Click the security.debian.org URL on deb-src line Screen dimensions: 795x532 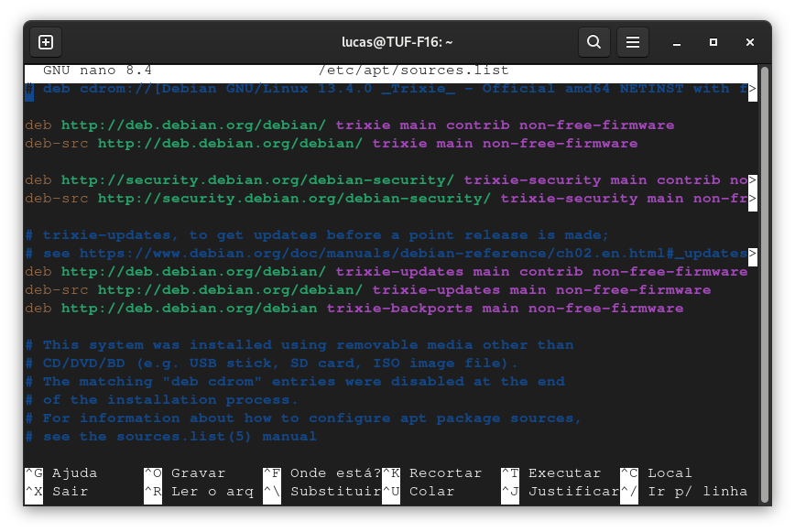(294, 199)
